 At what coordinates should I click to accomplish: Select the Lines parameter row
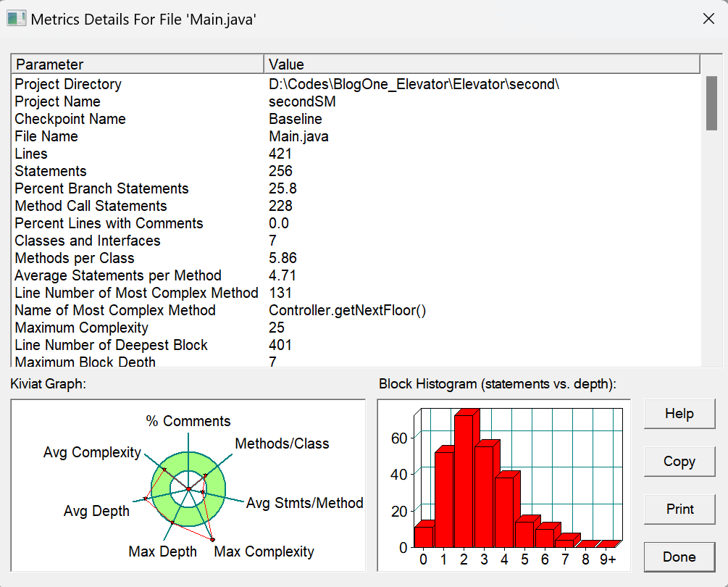point(356,154)
